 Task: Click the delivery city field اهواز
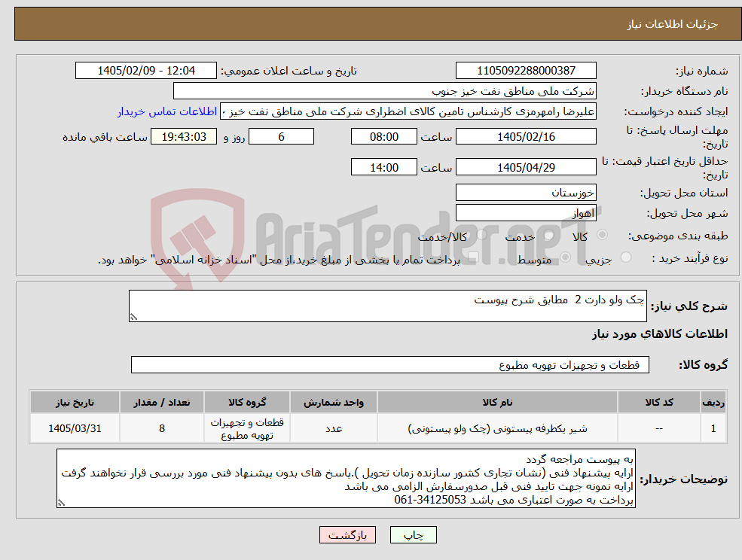526,213
